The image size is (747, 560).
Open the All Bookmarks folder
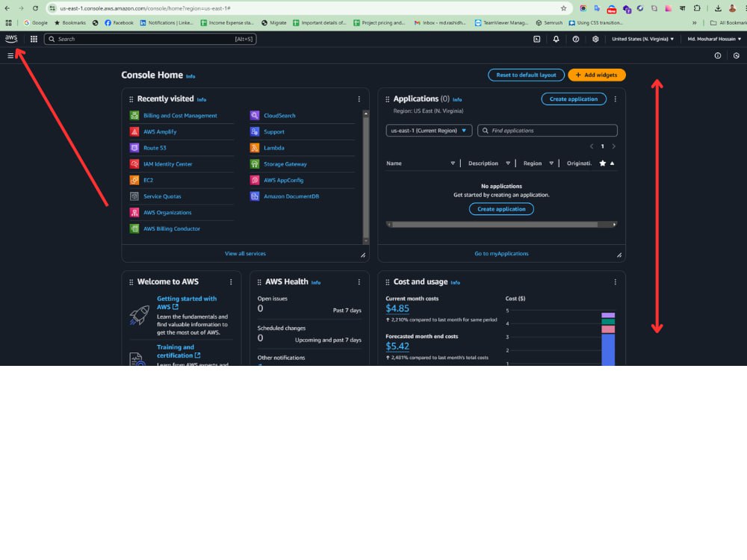point(728,22)
